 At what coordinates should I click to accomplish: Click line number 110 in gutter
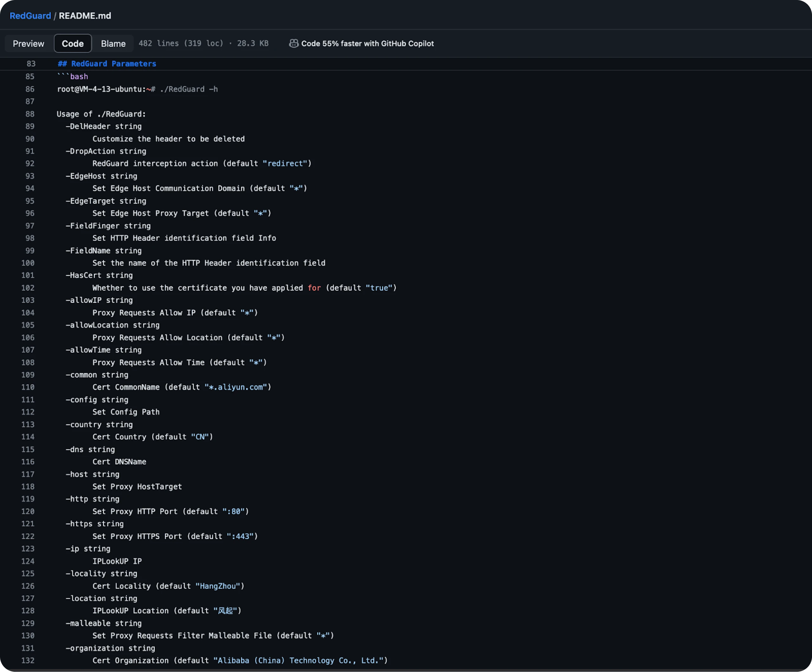pos(28,387)
